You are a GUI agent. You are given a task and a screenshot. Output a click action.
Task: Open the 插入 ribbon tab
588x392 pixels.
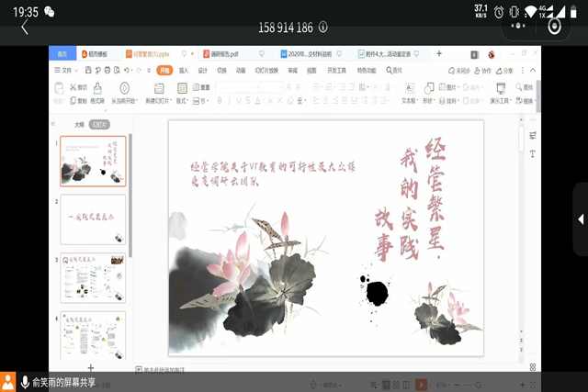184,70
